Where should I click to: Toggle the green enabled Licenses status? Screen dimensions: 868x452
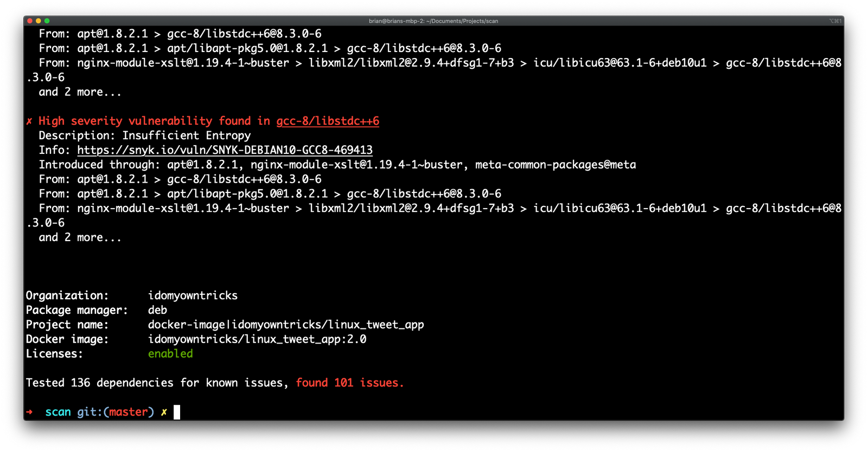(x=170, y=353)
